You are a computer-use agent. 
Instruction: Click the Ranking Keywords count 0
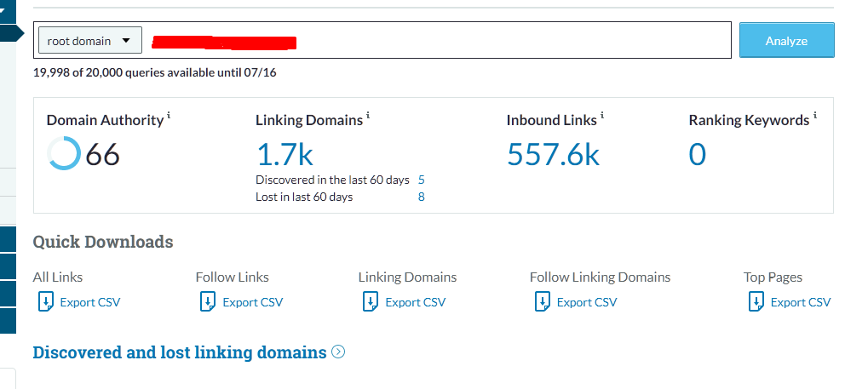coord(697,154)
